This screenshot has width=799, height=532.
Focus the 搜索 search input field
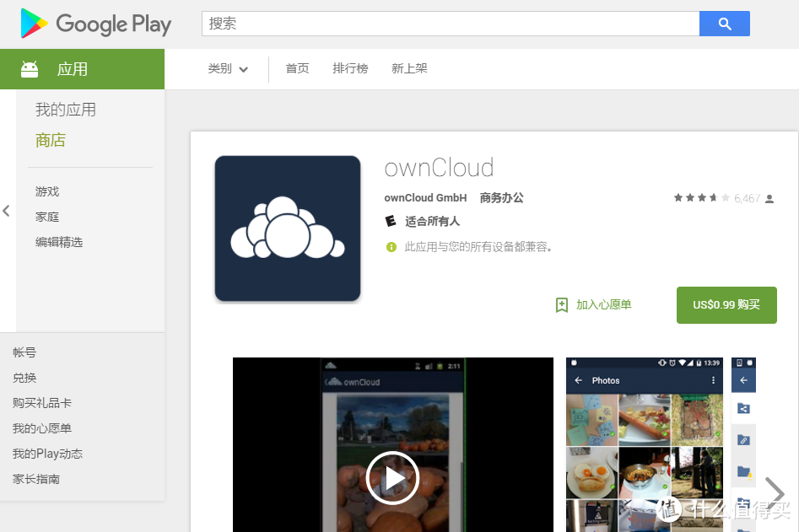(x=451, y=24)
